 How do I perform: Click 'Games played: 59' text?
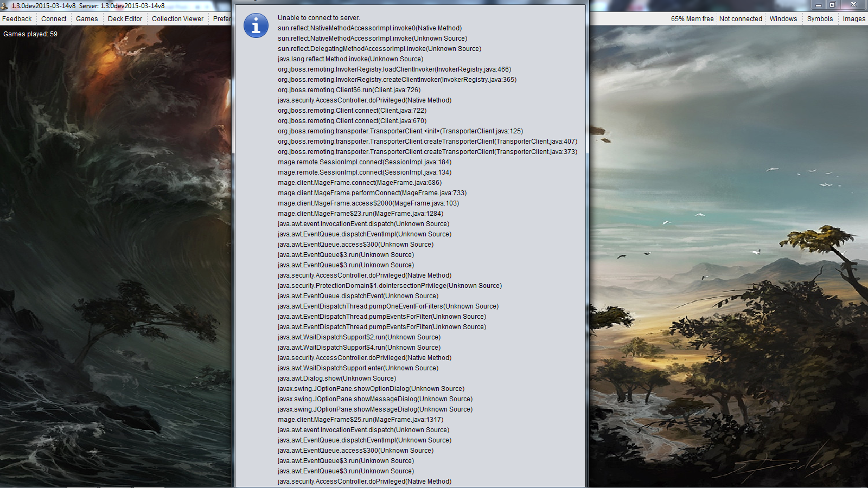(x=30, y=34)
